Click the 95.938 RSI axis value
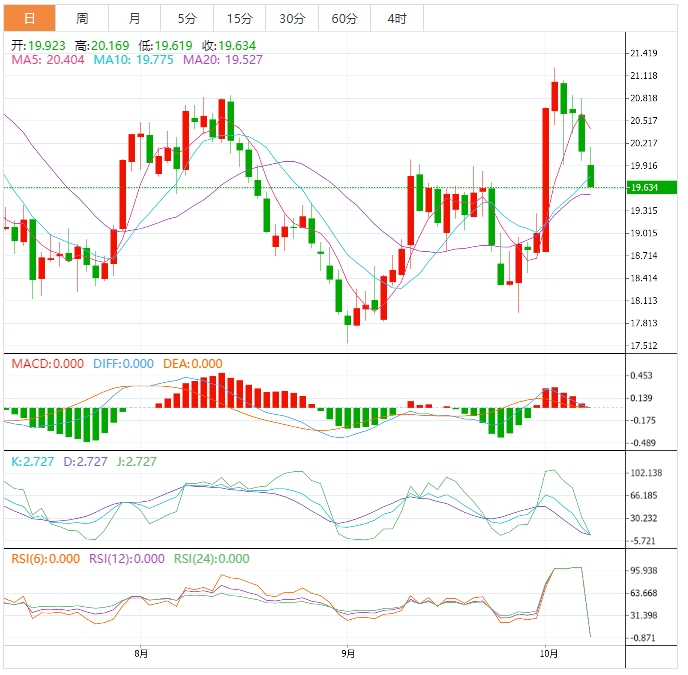This screenshot has height=675, width=688. [644, 571]
